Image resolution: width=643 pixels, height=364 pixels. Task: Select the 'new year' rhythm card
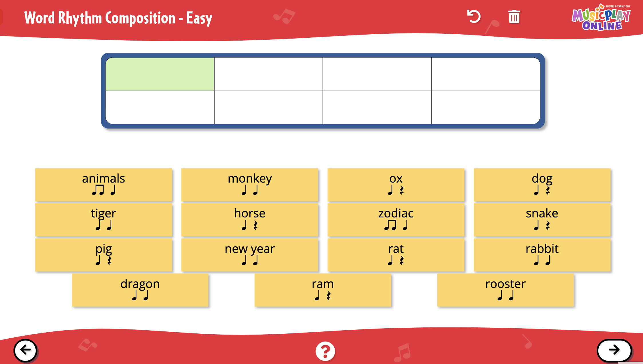click(x=250, y=255)
